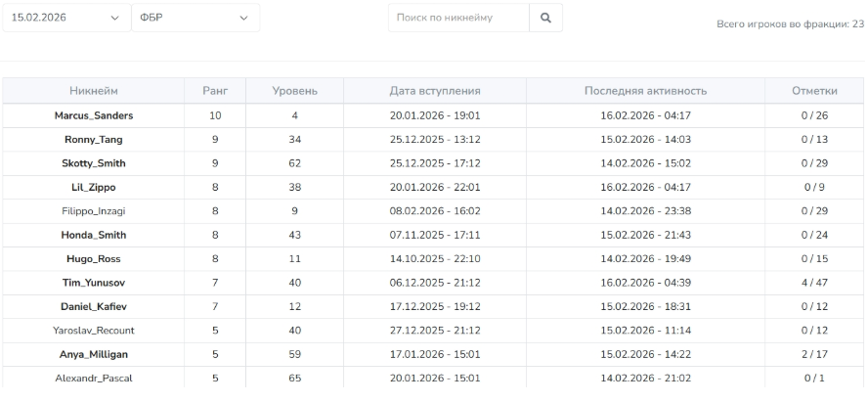
Task: Click last activity 15.02.2026 - 18:31
Action: (645, 306)
